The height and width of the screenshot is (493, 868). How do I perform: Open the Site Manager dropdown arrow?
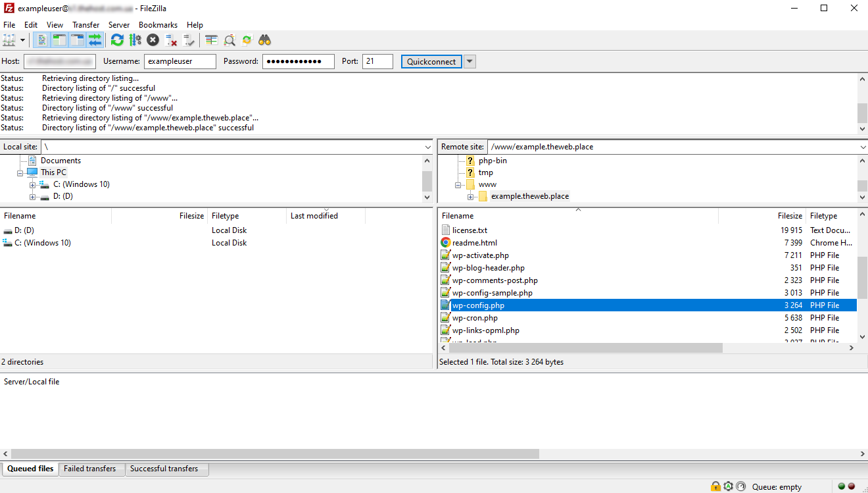22,40
